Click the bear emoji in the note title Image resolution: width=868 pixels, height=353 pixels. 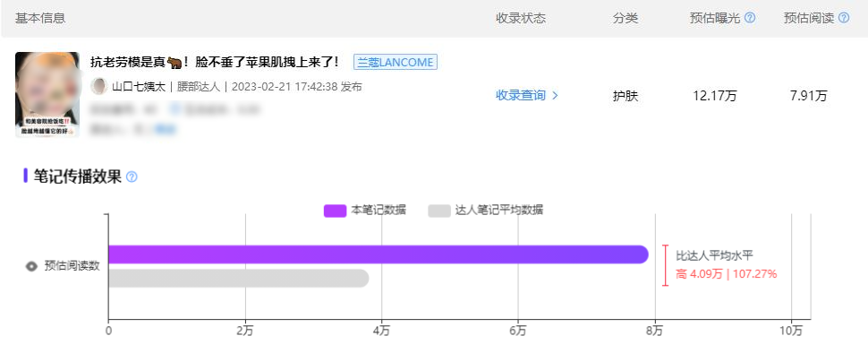point(175,63)
